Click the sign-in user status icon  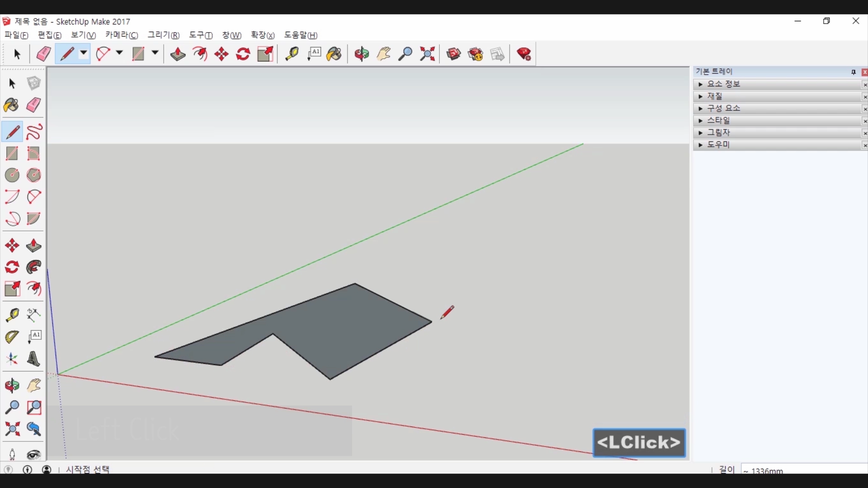[x=47, y=469]
